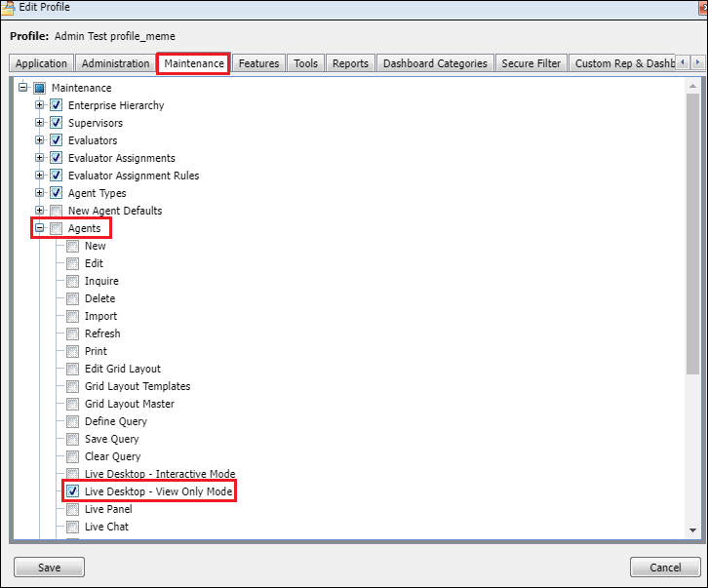This screenshot has height=588, width=708.
Task: Collapse the Maintenance root node
Action: pos(23,88)
